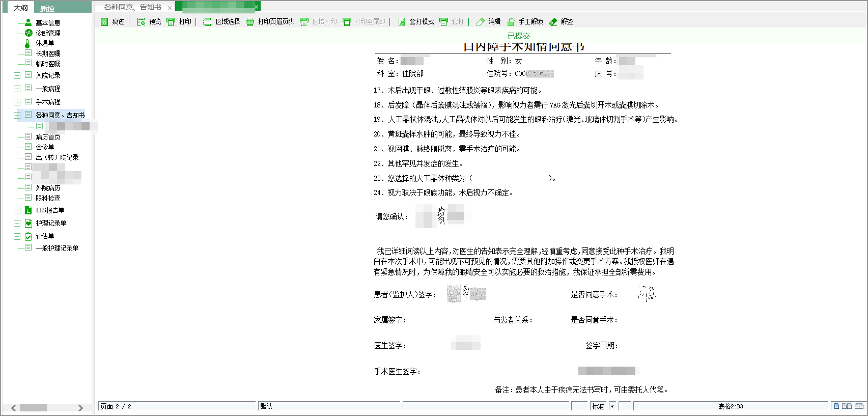Activate 区域选择 region select tool

[221, 21]
